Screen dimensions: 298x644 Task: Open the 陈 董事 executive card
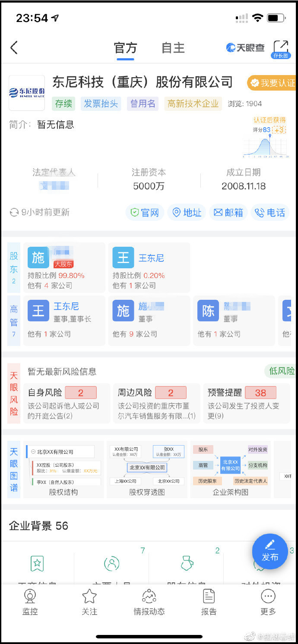234,320
